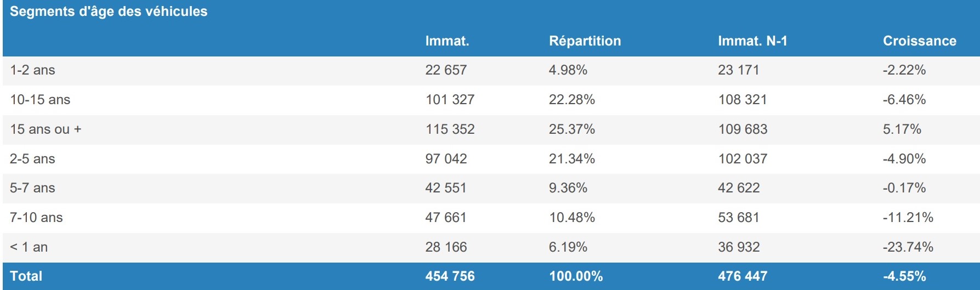980x290 pixels.
Task: Select the table title Segments d'âge des véhicules
Action: pos(109,12)
